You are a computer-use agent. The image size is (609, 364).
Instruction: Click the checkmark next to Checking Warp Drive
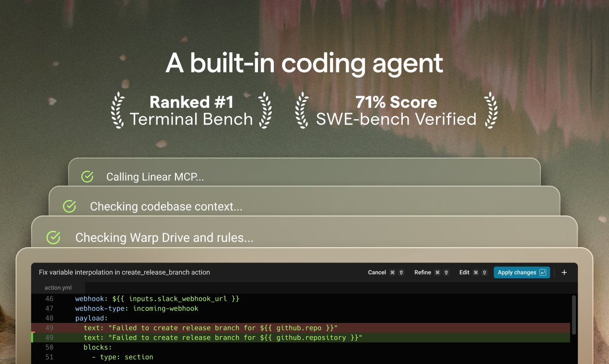[x=53, y=238]
